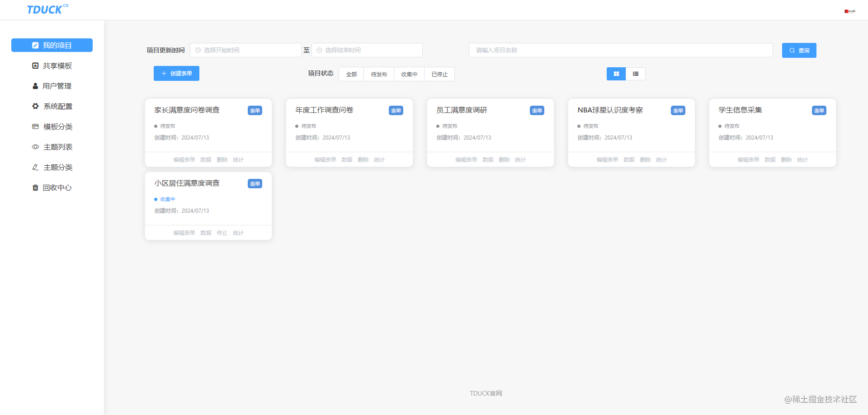Click the 系统配置 gear icon
The height and width of the screenshot is (415, 868).
pyautogui.click(x=35, y=106)
